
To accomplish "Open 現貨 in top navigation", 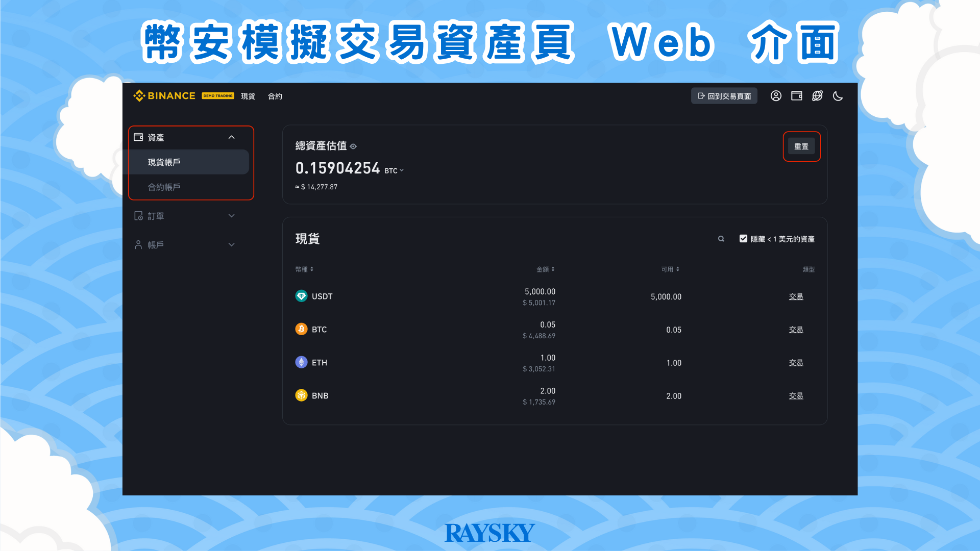I will pos(248,96).
